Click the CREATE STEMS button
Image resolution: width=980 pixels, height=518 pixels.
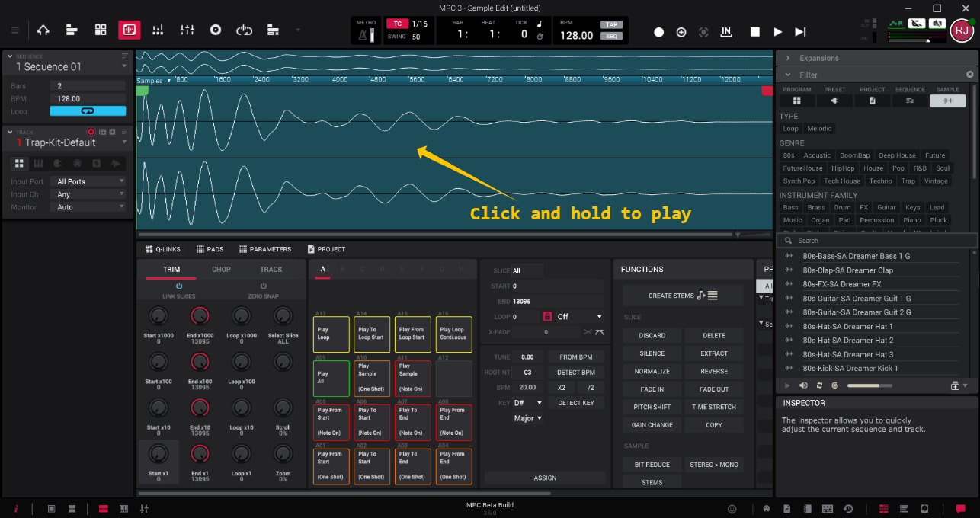pyautogui.click(x=683, y=296)
